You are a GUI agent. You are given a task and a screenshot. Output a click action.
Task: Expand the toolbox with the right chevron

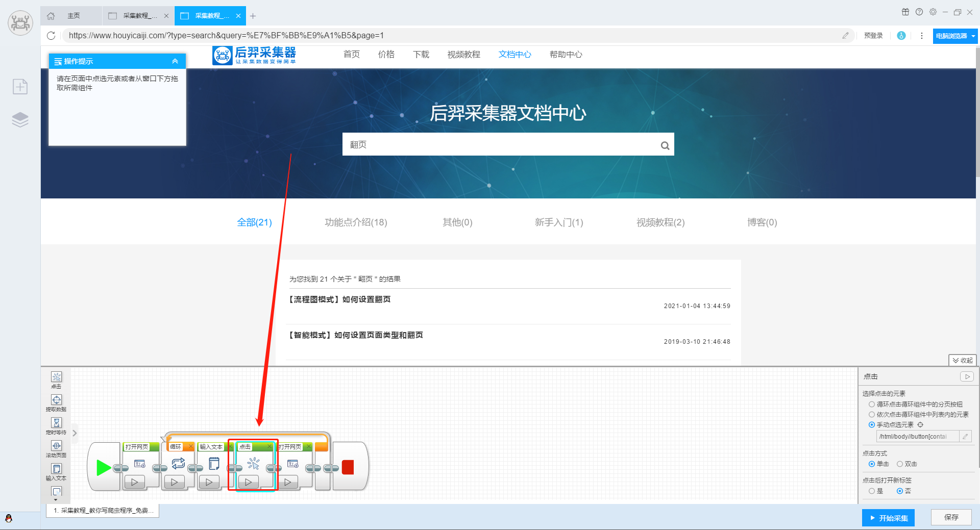tap(75, 433)
